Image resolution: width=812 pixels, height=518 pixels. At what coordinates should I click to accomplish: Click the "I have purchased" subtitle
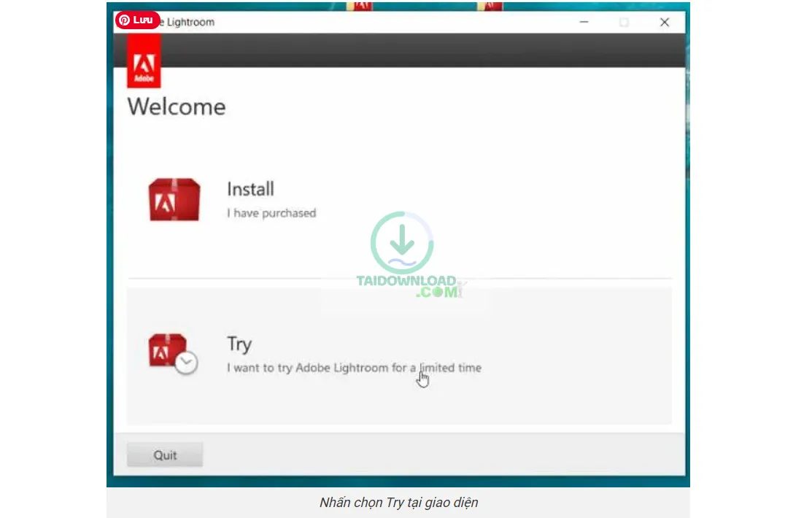(x=271, y=213)
